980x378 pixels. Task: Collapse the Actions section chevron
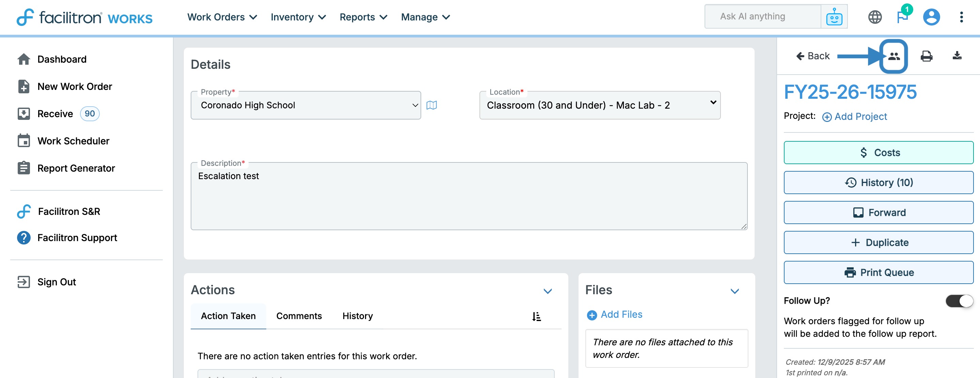pos(547,291)
